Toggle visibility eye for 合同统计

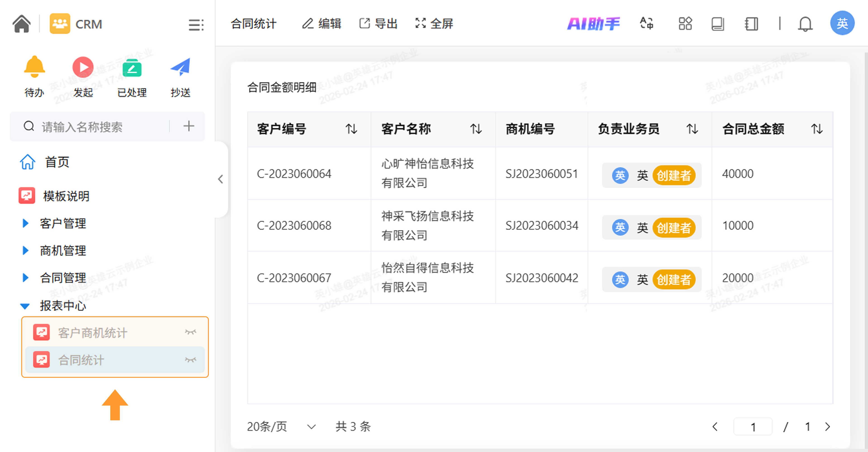190,360
